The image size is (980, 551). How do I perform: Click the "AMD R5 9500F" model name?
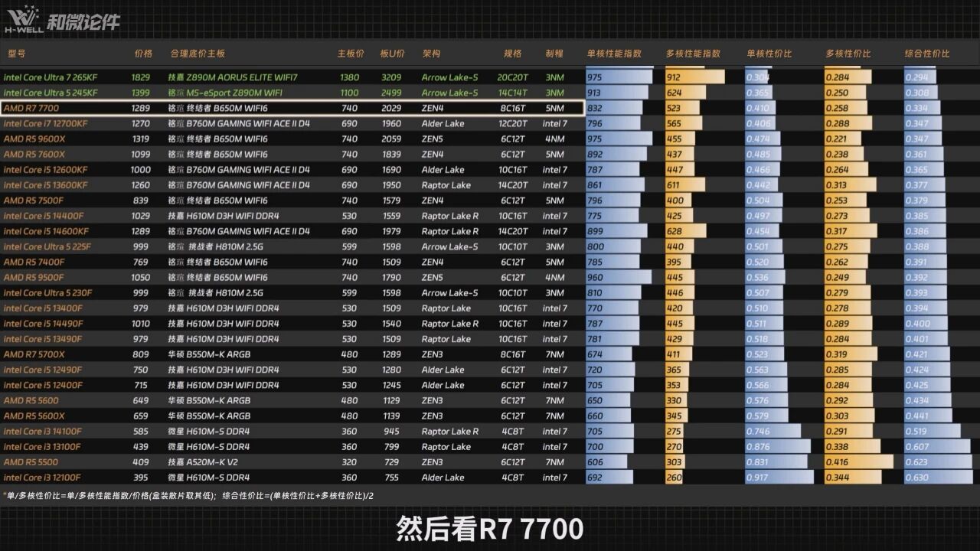point(34,277)
